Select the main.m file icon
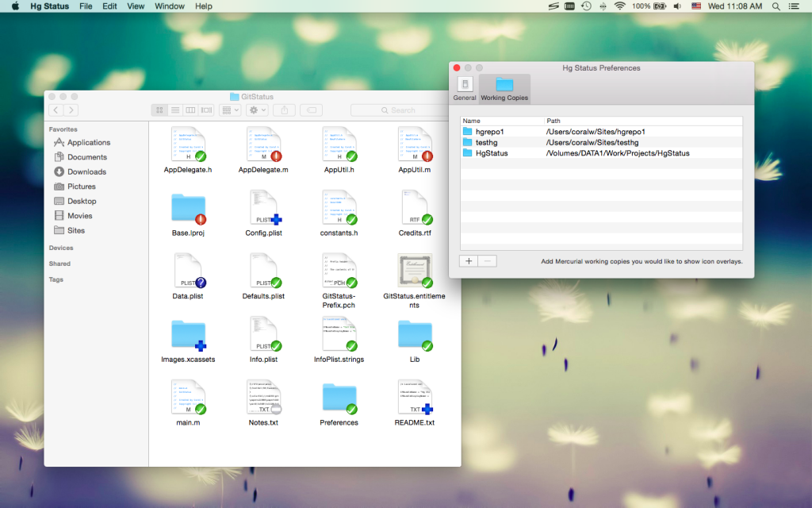 (188, 397)
